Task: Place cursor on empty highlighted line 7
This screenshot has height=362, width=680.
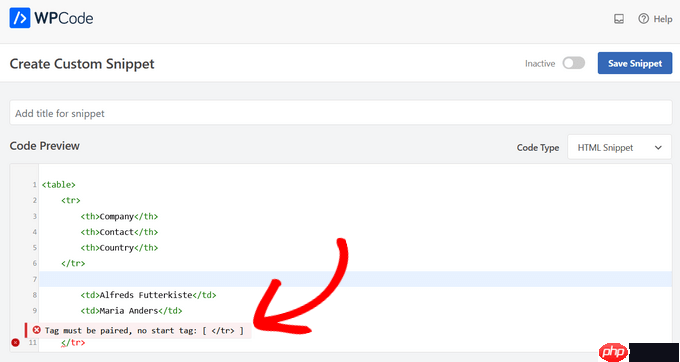Action: [x=356, y=279]
